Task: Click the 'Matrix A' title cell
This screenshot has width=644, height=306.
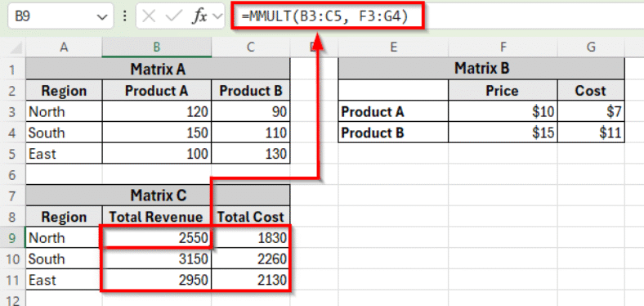Action: (x=158, y=69)
